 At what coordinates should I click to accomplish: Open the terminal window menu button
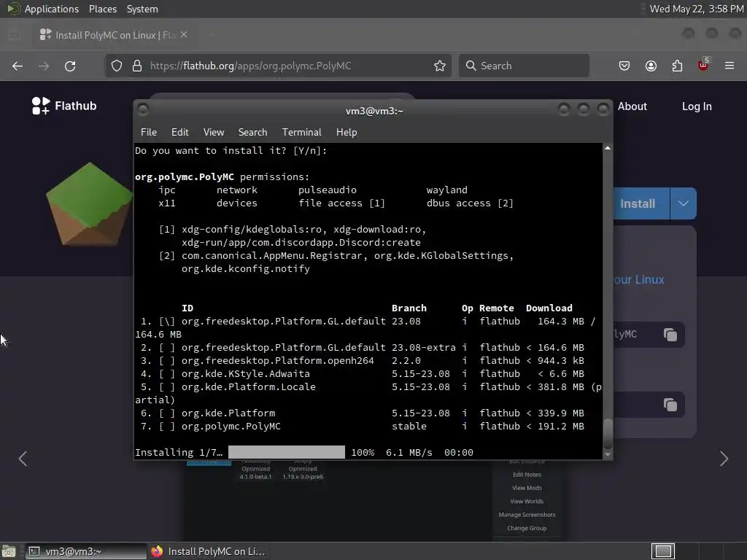point(143,110)
